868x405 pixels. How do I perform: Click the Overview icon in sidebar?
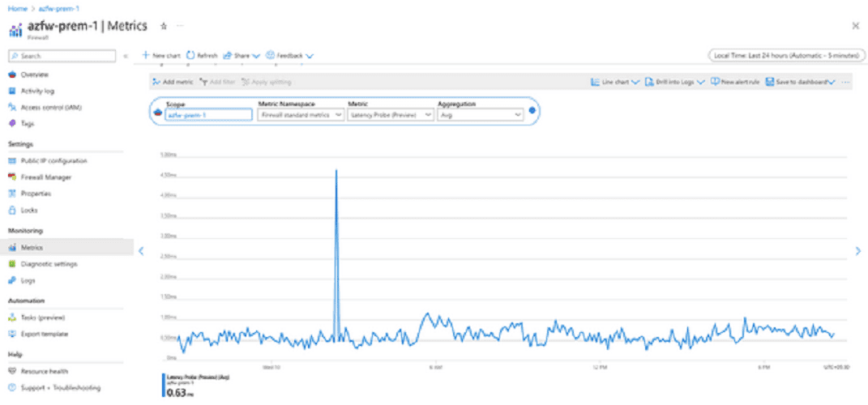(12, 75)
